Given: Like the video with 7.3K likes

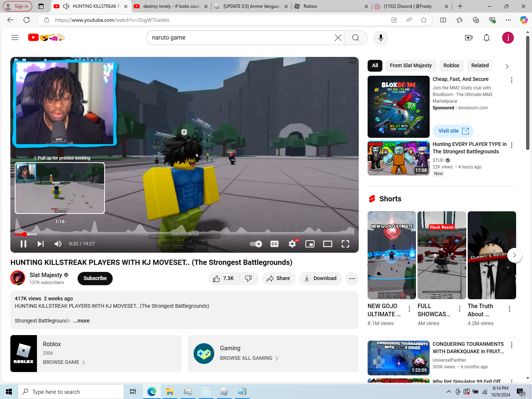Looking at the screenshot, I should [224, 279].
